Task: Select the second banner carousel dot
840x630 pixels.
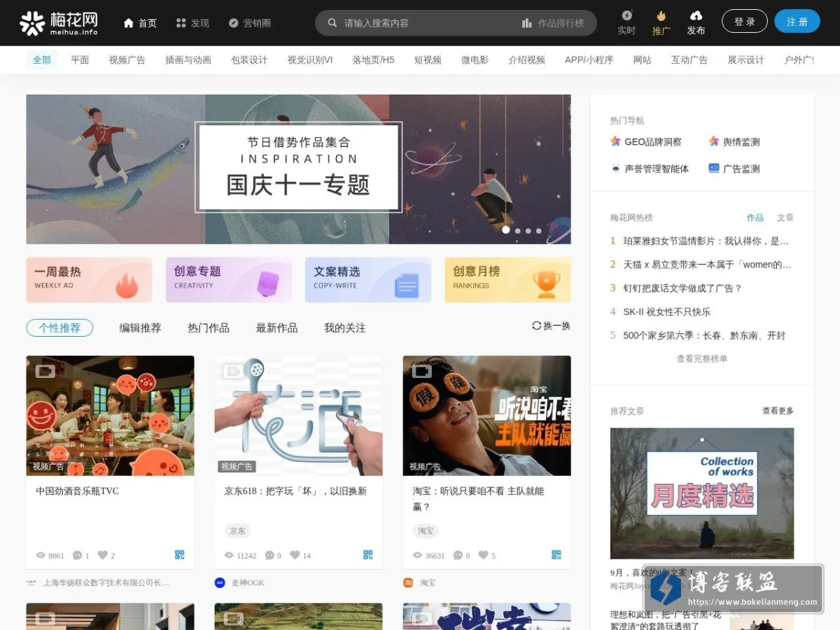Action: pos(517,230)
